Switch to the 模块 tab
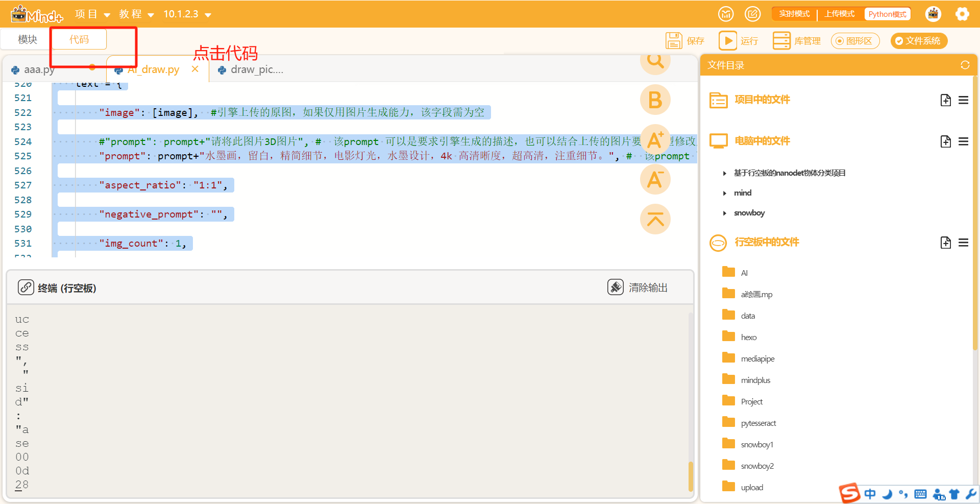 [x=28, y=39]
